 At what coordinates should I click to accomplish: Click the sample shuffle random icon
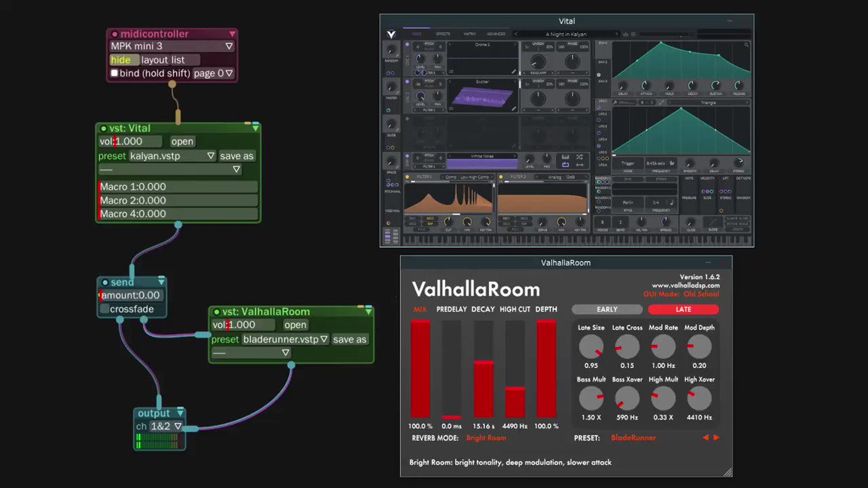coord(579,157)
